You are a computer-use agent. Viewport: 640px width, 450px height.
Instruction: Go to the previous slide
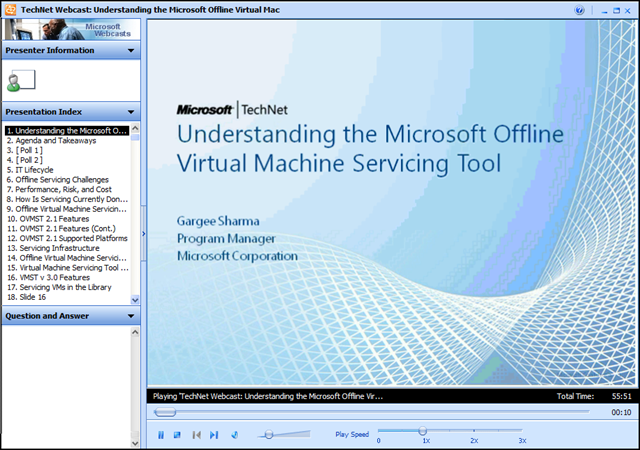[x=197, y=435]
